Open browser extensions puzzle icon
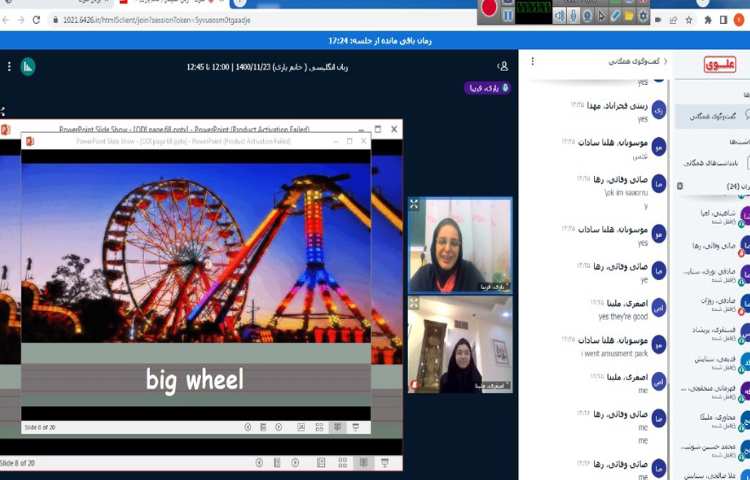 pyautogui.click(x=708, y=19)
